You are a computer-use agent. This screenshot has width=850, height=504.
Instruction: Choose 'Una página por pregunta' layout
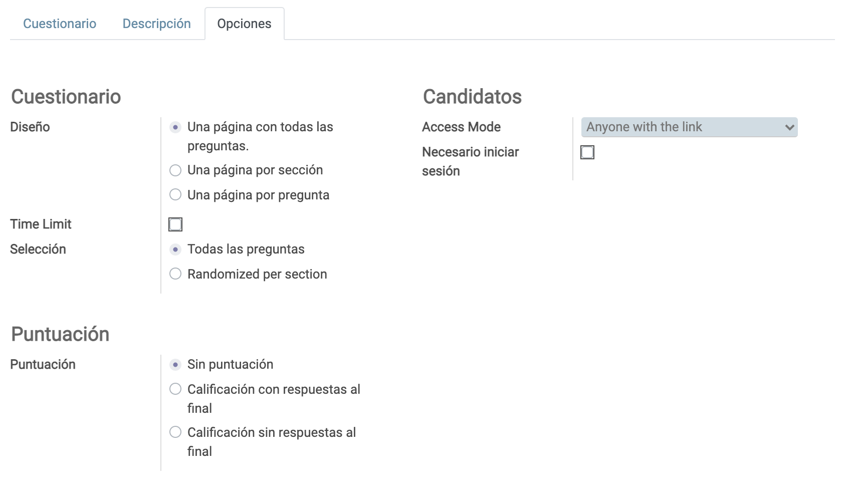point(175,194)
